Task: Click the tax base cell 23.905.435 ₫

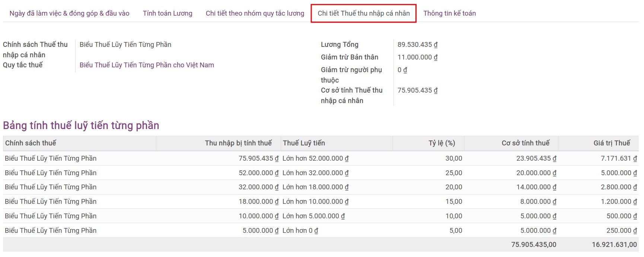Action: click(536, 158)
